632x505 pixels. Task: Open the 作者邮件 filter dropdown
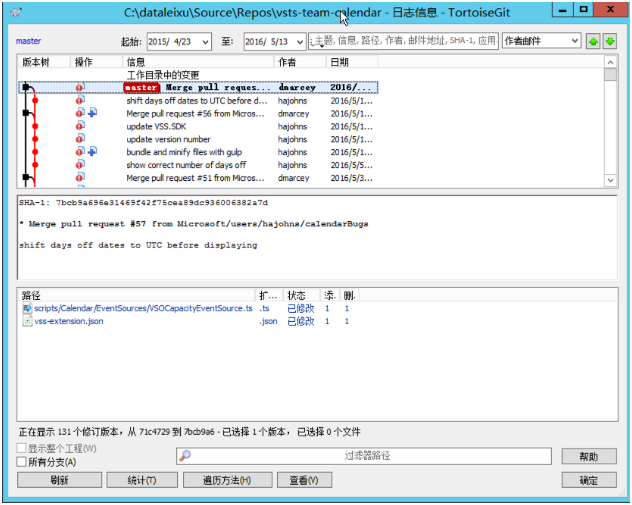(575, 41)
